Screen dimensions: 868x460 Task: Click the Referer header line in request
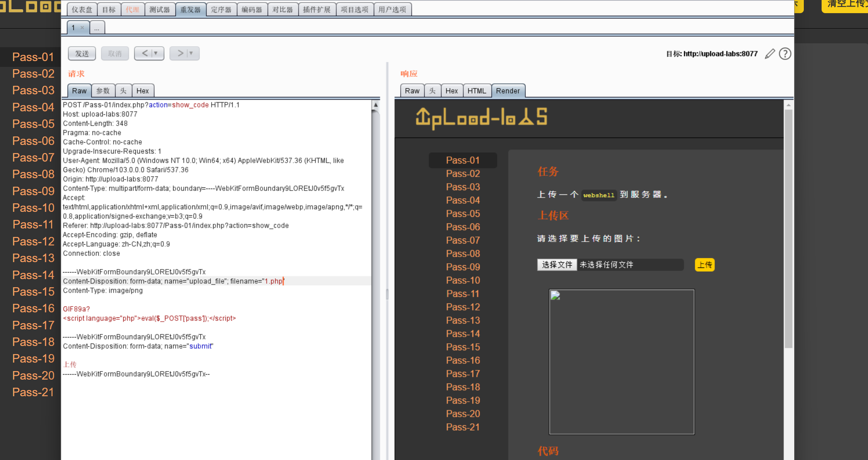(176, 225)
